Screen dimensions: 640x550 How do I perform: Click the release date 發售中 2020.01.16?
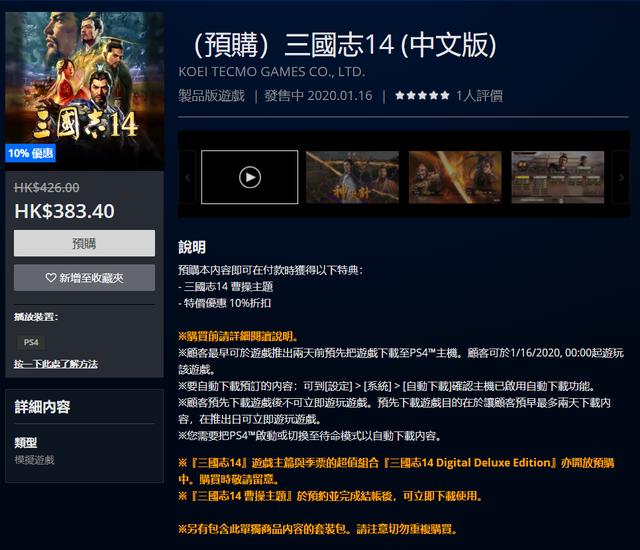pyautogui.click(x=318, y=96)
